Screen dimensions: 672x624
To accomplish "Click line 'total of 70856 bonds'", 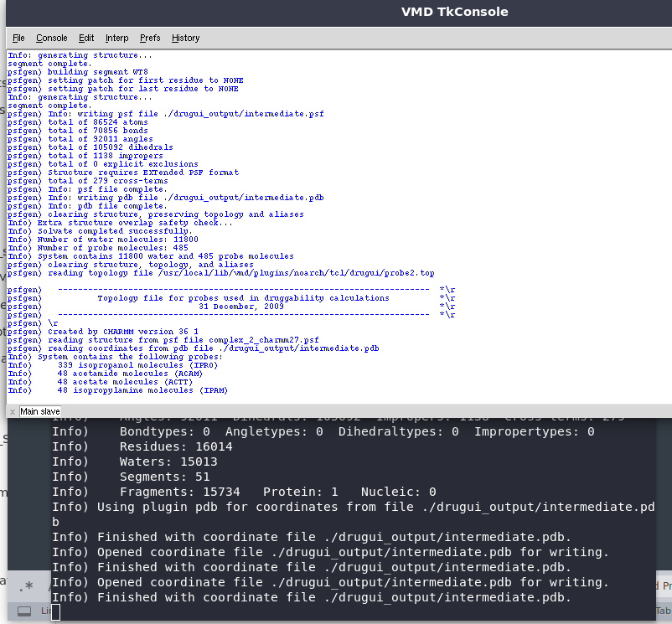I will pos(78,131).
